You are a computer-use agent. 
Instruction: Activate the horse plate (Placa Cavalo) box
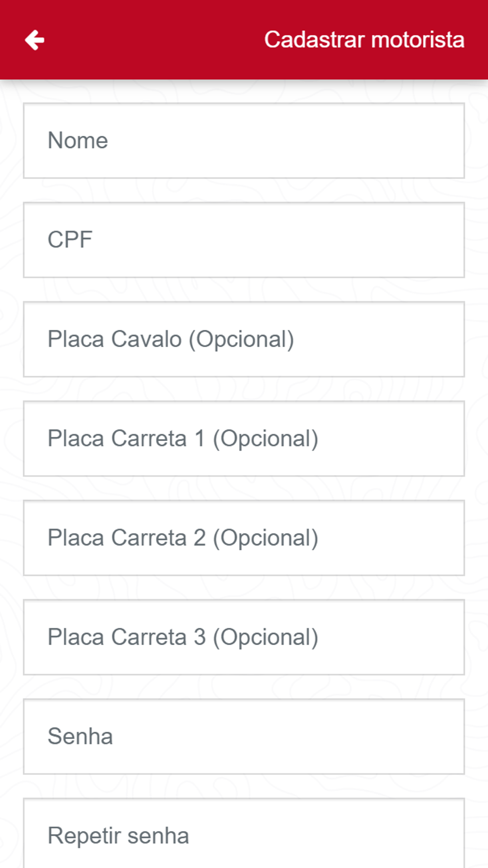[244, 339]
